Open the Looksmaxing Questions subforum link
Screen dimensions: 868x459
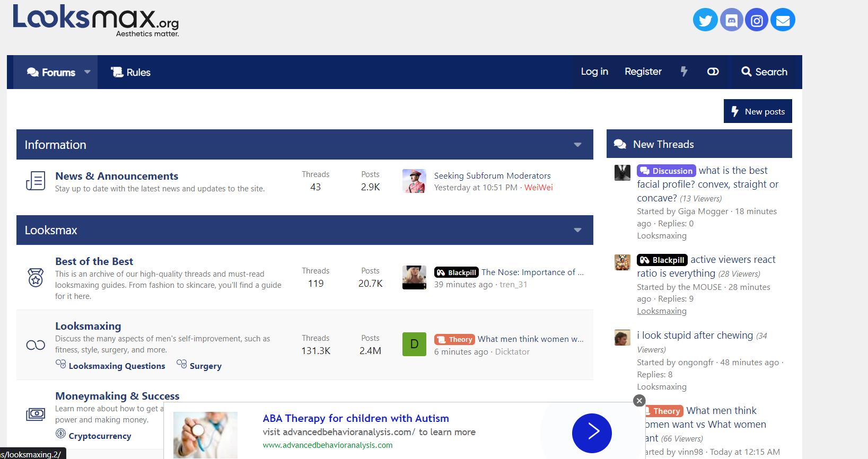click(117, 366)
